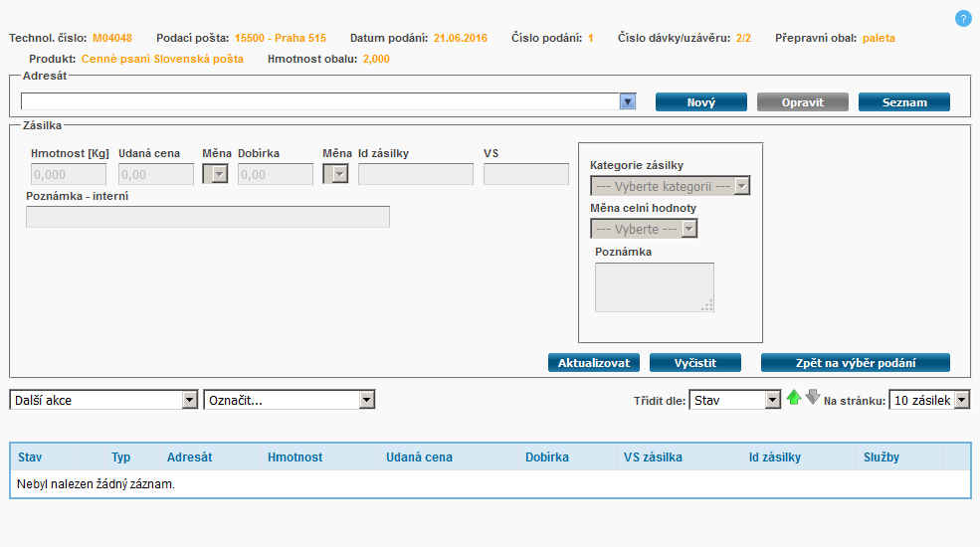The width and height of the screenshot is (980, 547).
Task: Click the Aktualizovat button
Action: click(x=594, y=363)
